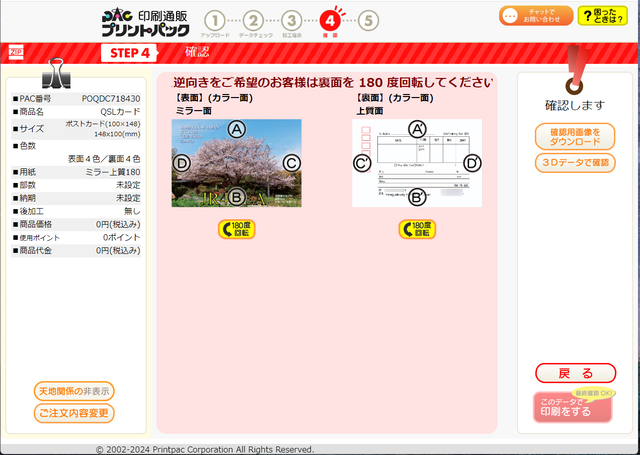Image resolution: width=640 pixels, height=455 pixels.
Task: Click marker B' on back image
Action: point(417,197)
